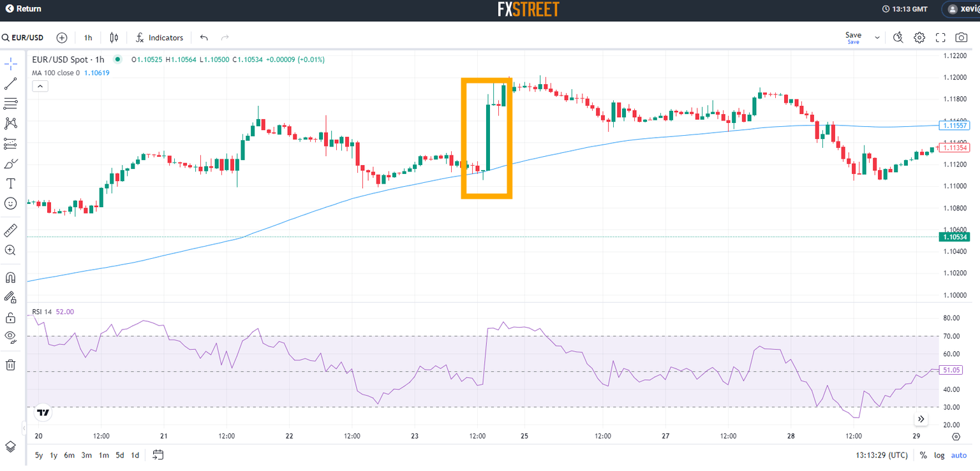Expand the hidden panel with double arrows
Viewport: 980px width, 471px height.
921,419
